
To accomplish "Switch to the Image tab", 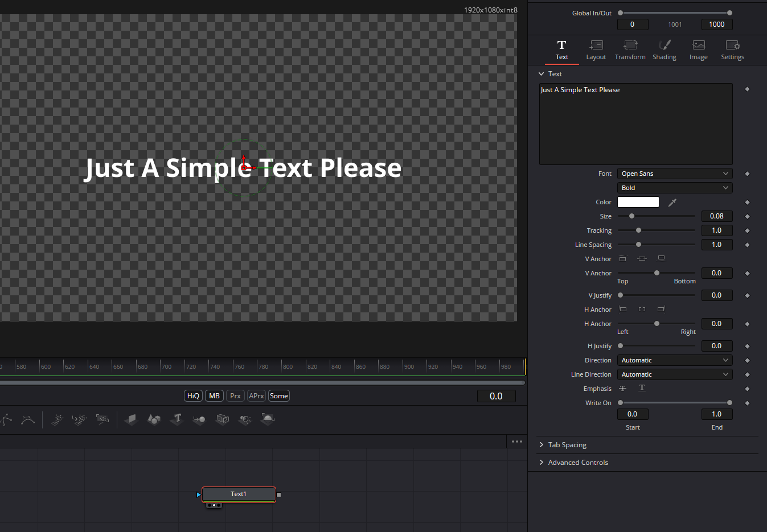I will point(699,50).
